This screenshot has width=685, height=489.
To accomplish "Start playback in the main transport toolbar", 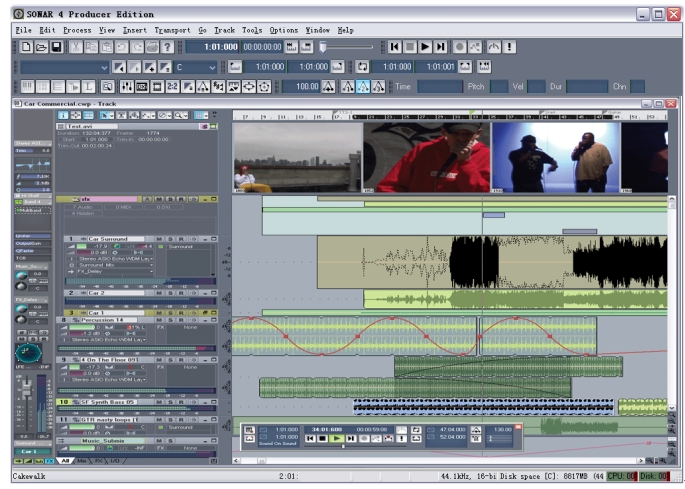I will point(425,47).
